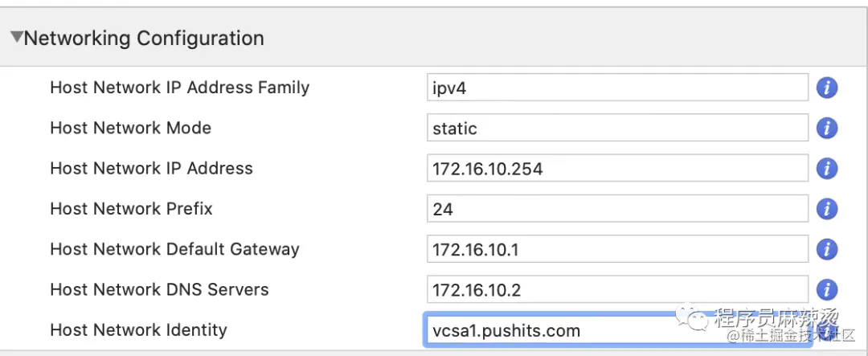Select the Host Network Default Gateway label
Viewport: 868px width, 356px height.
click(174, 249)
